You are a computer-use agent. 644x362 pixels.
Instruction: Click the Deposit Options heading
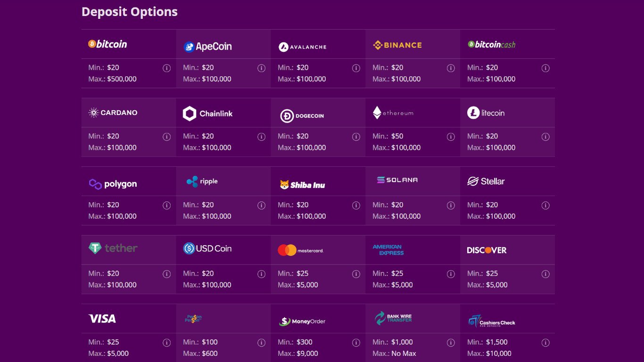tap(130, 12)
